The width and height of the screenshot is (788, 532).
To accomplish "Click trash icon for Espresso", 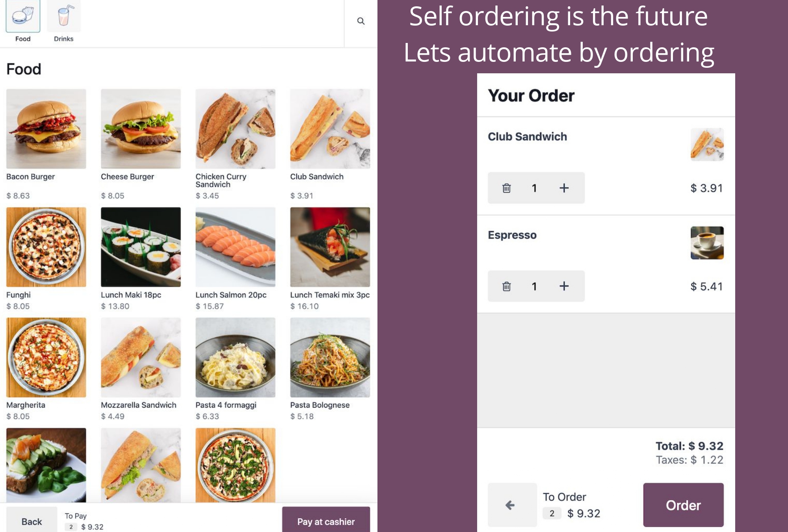I will [507, 286].
